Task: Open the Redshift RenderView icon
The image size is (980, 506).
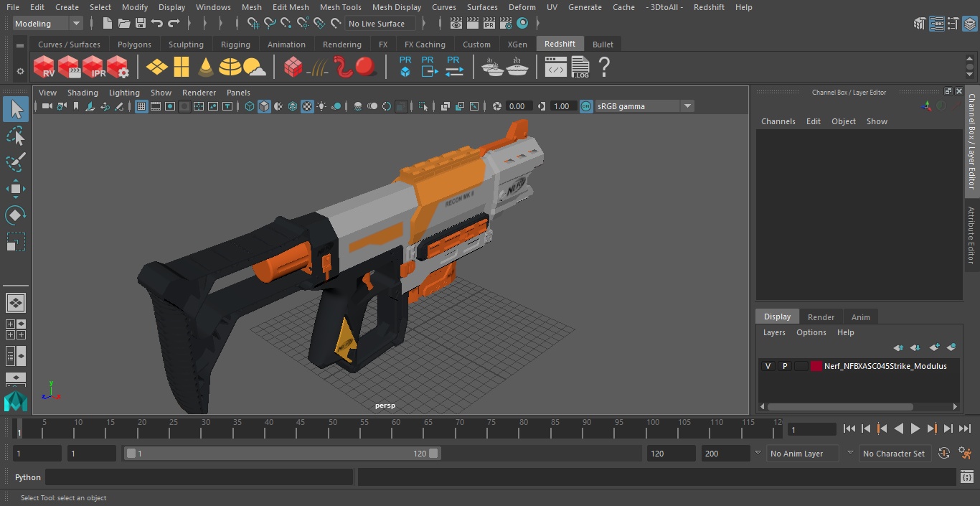Action: click(x=44, y=67)
